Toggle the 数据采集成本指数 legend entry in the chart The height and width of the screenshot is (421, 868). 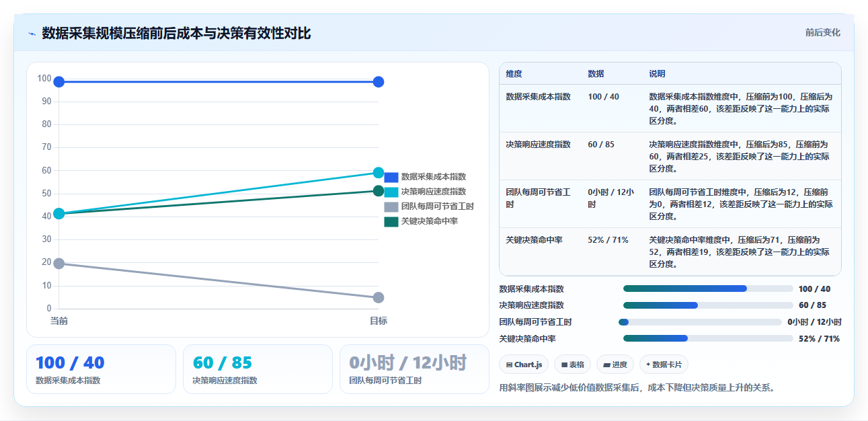pyautogui.click(x=425, y=177)
